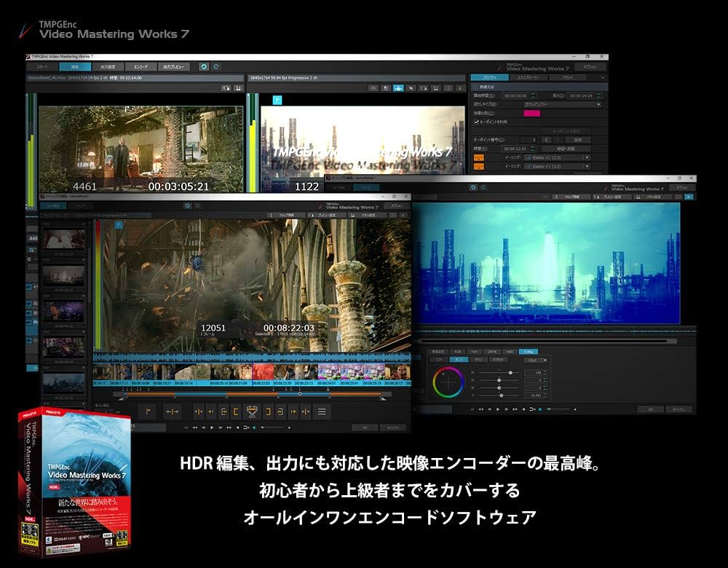Enable the キーポイントを利用 checkbox
728x568 pixels.
475,122
